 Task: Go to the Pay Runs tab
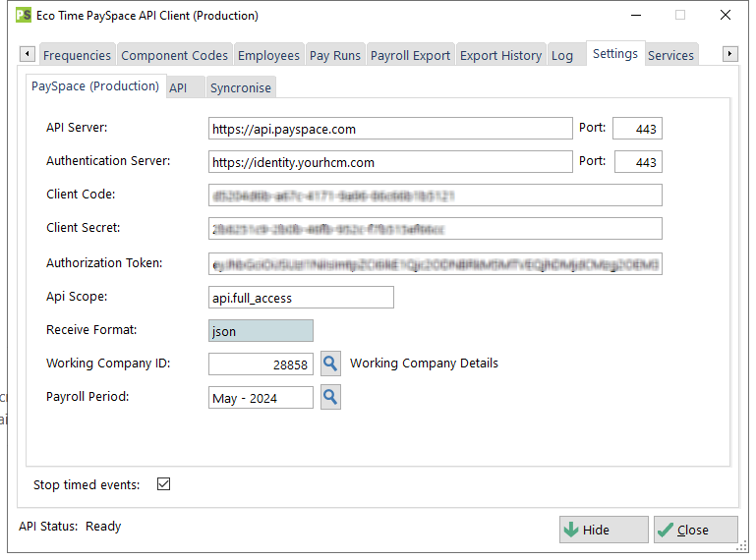(335, 55)
